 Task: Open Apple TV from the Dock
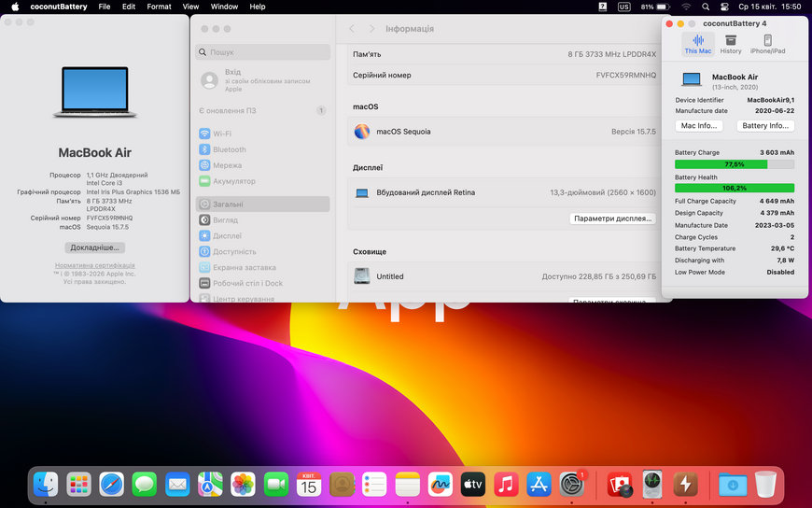(473, 485)
